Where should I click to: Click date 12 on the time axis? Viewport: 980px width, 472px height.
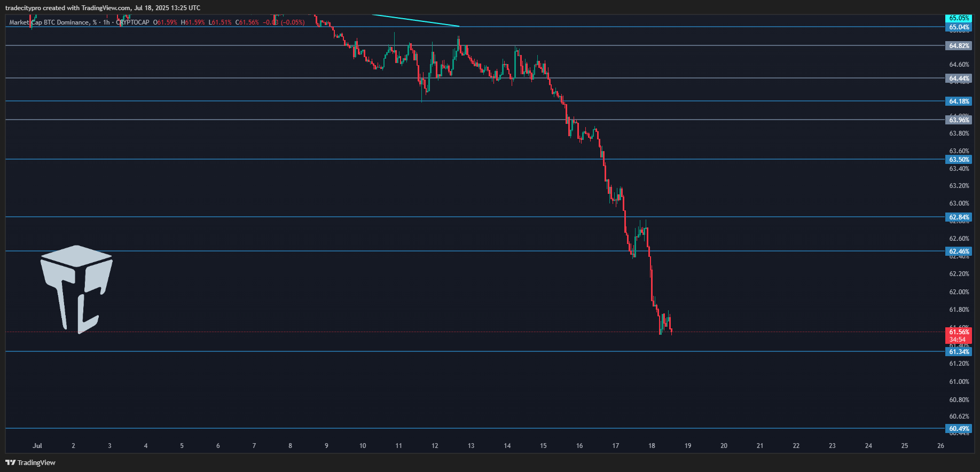click(x=435, y=446)
